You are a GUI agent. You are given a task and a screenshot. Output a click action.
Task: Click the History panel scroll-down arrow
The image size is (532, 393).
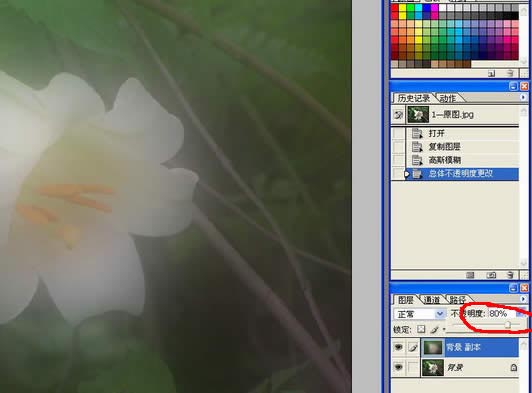tap(524, 263)
